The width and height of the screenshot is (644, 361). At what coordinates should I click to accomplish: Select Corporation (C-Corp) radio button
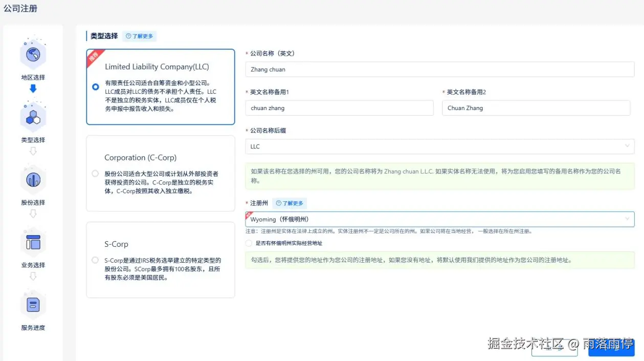(95, 174)
